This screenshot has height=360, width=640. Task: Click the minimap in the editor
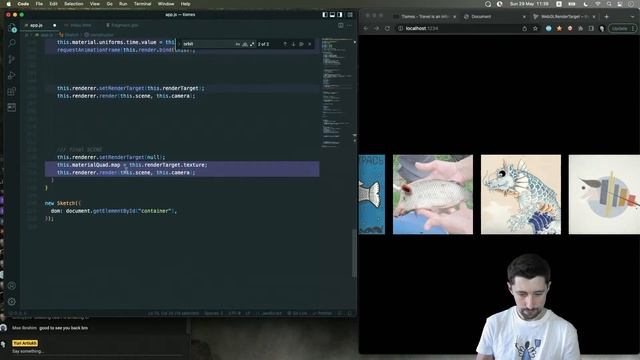pos(337,92)
